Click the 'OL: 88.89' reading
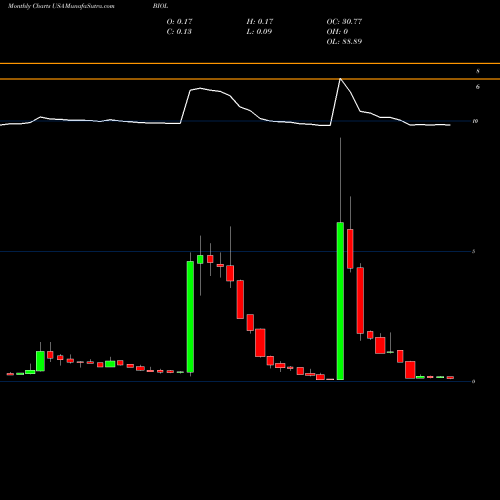This screenshot has width=500, height=500. 344,41
